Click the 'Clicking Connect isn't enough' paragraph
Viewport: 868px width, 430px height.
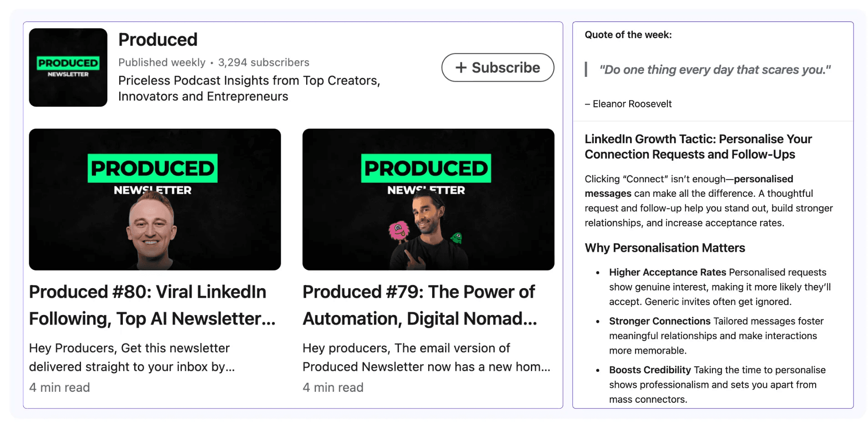(x=709, y=201)
